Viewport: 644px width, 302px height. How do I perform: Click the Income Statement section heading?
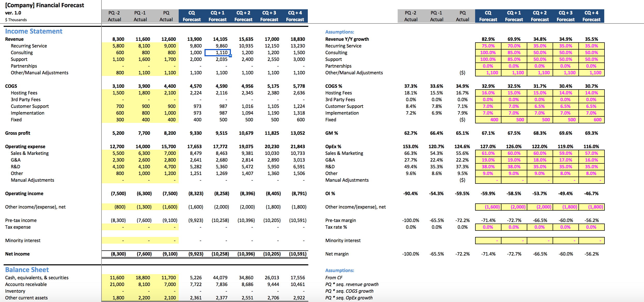(34, 31)
